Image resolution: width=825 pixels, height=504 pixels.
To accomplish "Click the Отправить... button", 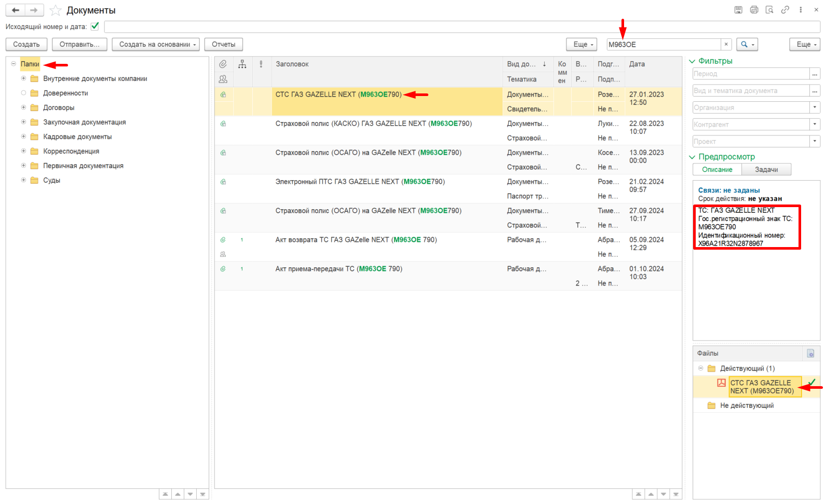I will [79, 45].
